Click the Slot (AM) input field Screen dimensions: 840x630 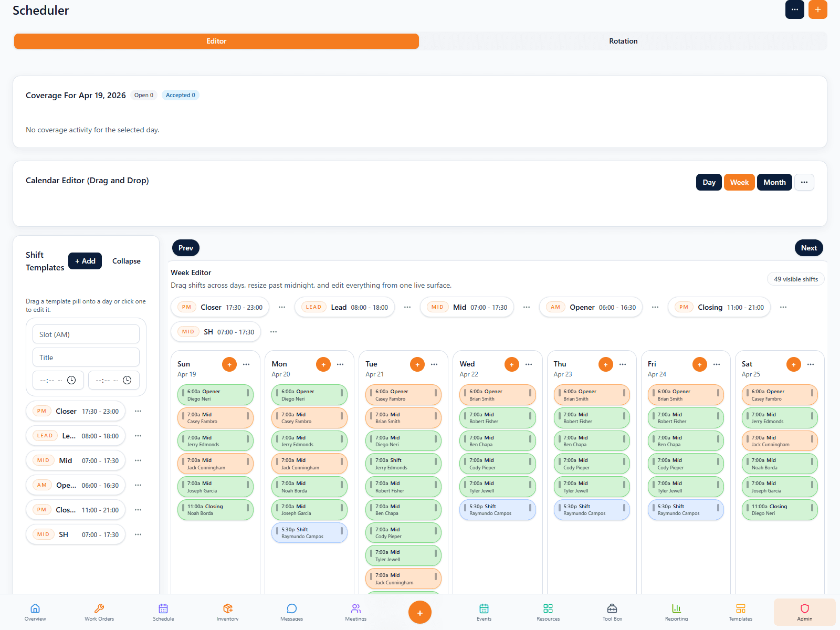pyautogui.click(x=86, y=334)
